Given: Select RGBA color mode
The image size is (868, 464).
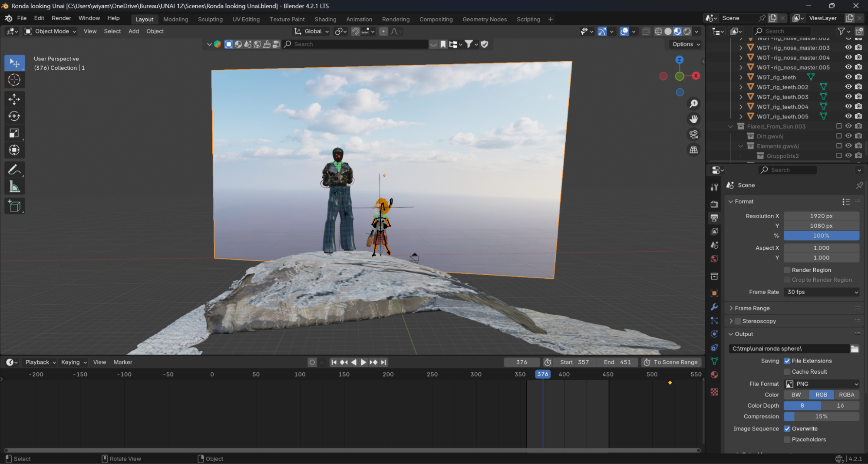Looking at the screenshot, I should coord(846,395).
